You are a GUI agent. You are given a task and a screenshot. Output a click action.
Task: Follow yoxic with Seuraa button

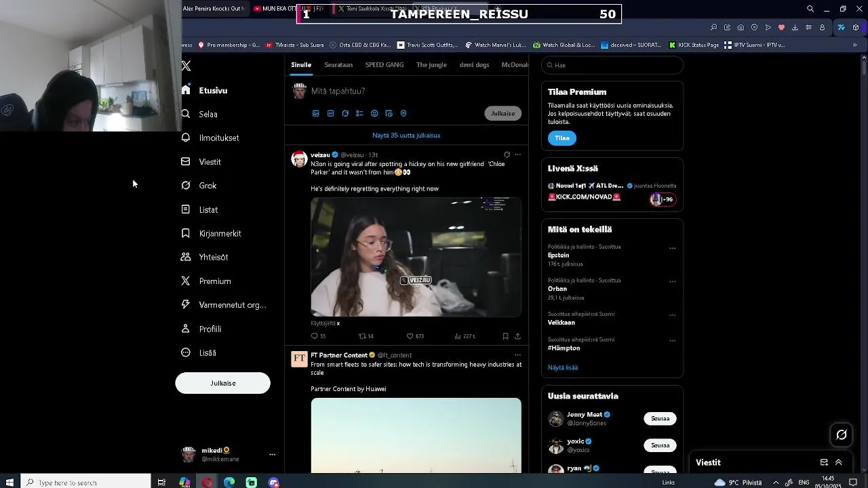[x=660, y=445]
